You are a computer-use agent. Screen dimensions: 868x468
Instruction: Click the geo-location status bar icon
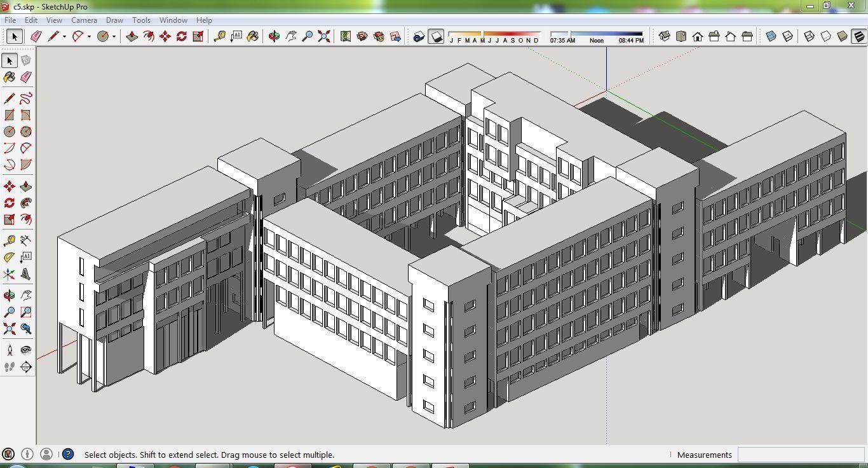point(8,454)
